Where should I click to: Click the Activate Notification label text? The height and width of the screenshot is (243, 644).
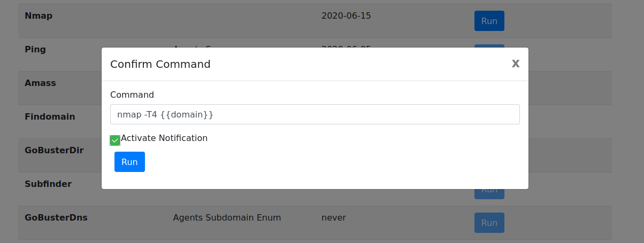click(x=164, y=138)
